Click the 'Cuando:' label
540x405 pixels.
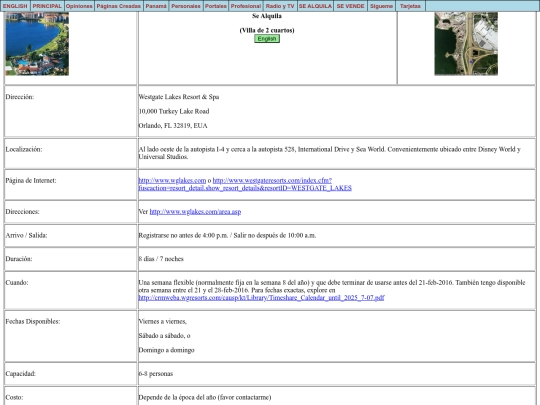click(x=17, y=283)
